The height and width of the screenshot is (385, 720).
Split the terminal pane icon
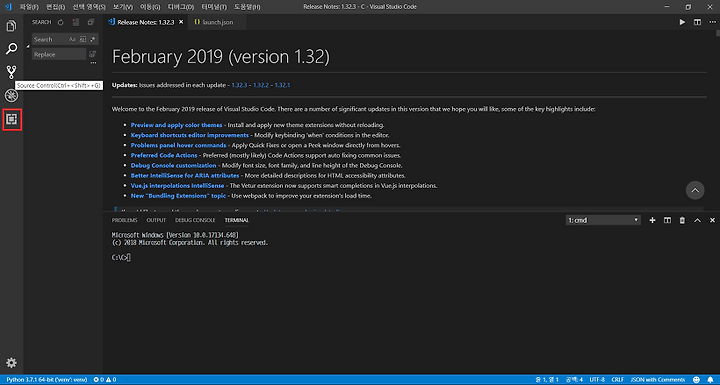667,220
